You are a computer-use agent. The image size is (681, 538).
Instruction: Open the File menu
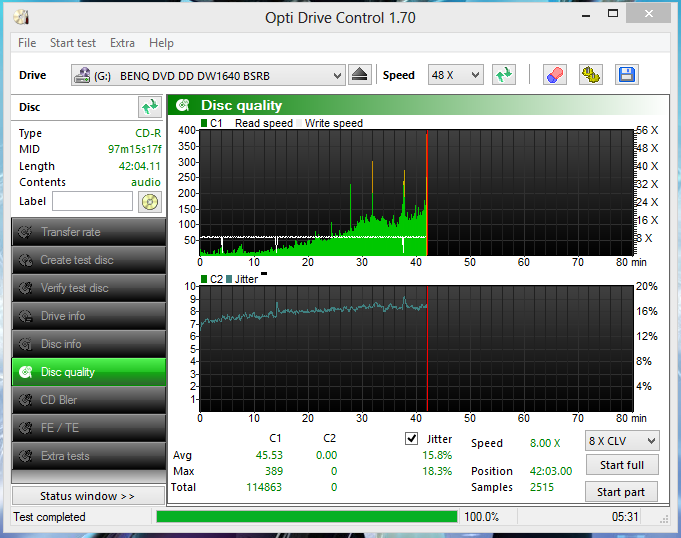click(27, 43)
